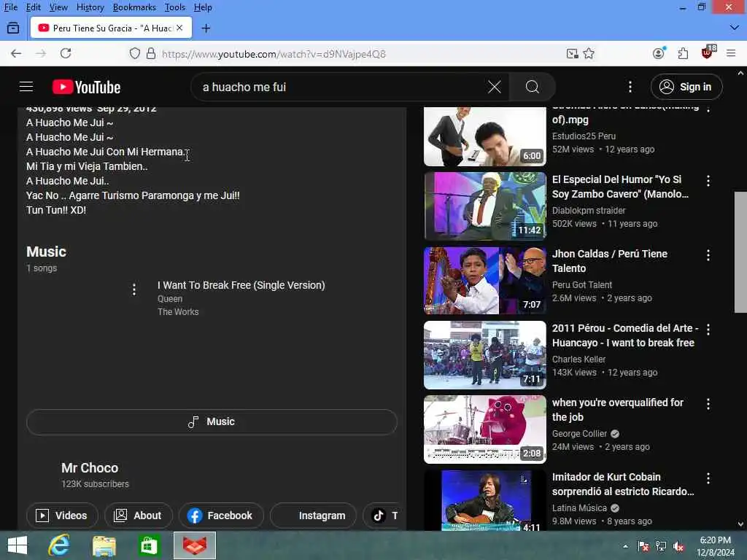Open options for I Want To Break Free song
This screenshot has width=747, height=560.
tap(134, 289)
